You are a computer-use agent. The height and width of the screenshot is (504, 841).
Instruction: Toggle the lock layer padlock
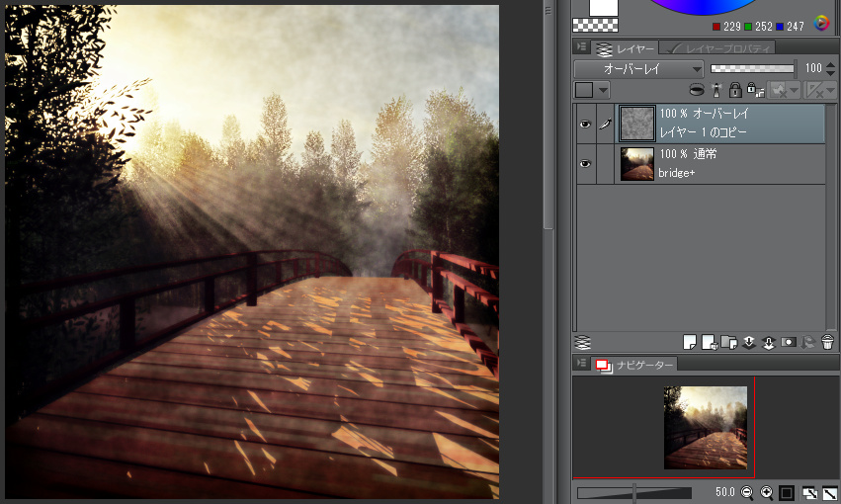[734, 90]
